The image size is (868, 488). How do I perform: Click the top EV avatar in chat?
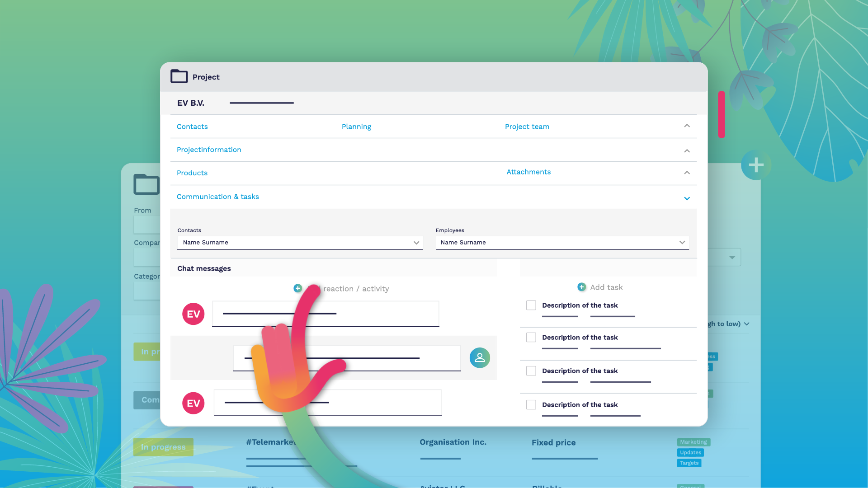click(x=193, y=314)
